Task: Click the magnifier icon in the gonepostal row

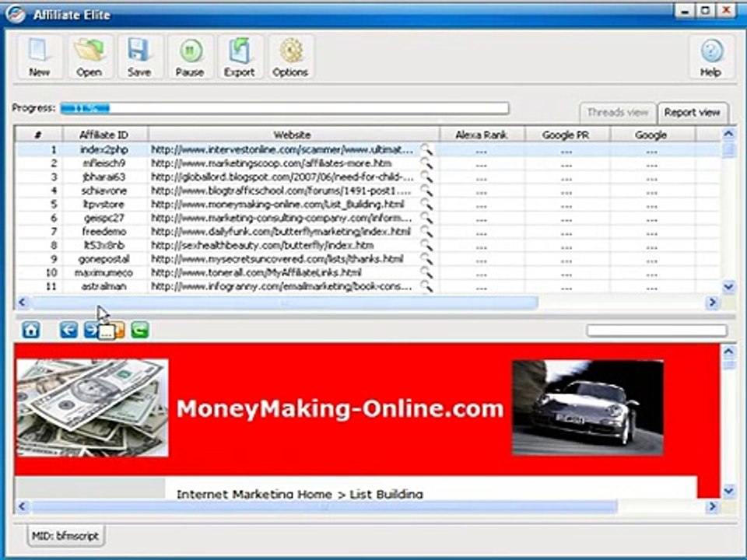Action: (x=426, y=260)
